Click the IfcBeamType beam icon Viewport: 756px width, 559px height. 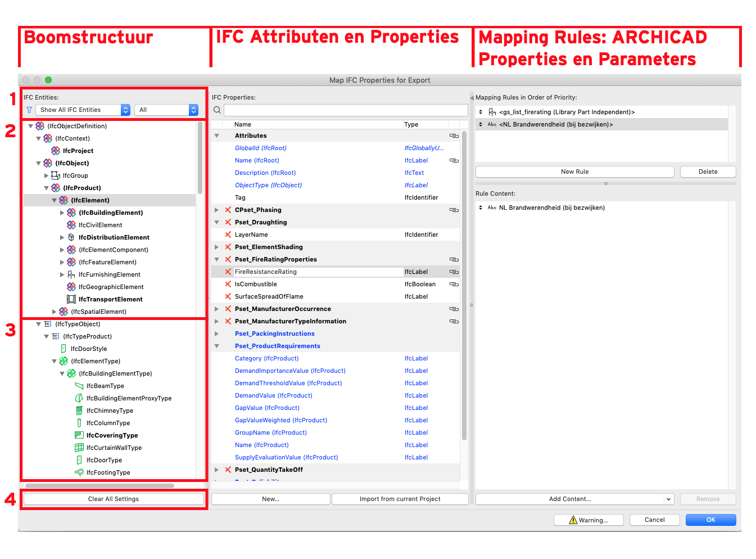[x=79, y=386]
